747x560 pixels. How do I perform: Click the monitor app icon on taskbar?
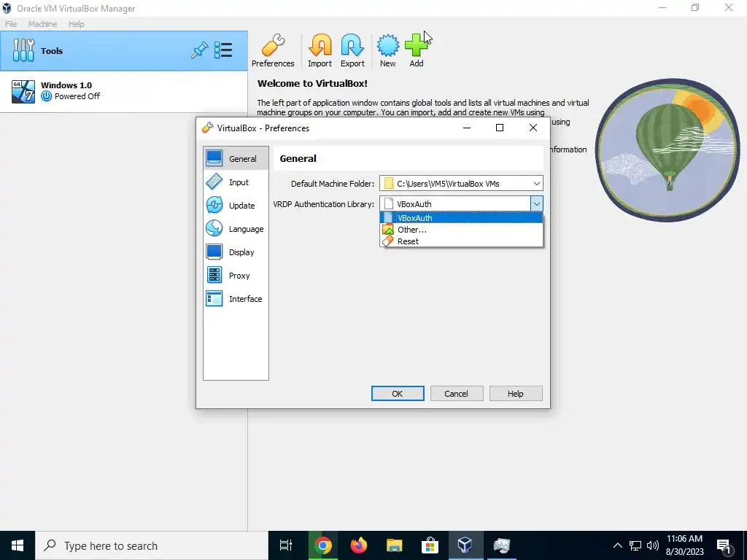(502, 545)
